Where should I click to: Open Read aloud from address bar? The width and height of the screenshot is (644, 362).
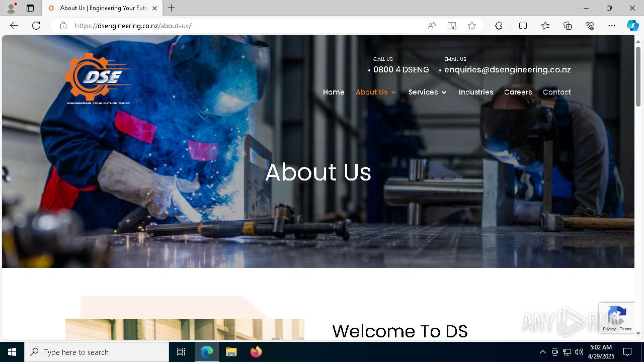pos(432,26)
